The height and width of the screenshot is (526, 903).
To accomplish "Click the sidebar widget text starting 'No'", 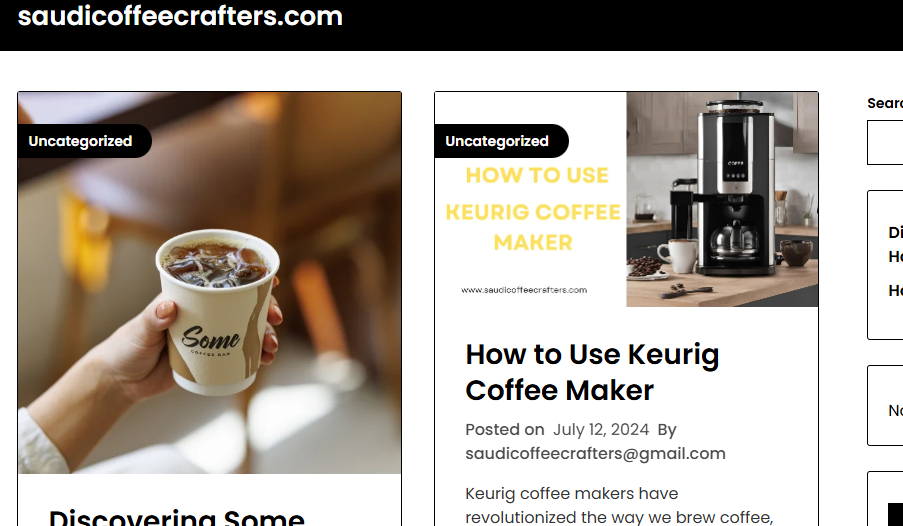I will click(x=896, y=410).
